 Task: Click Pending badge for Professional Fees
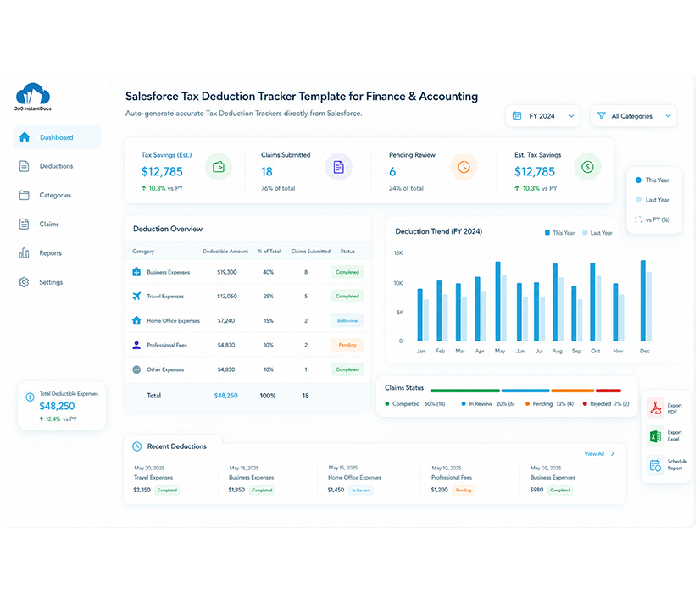pos(347,345)
